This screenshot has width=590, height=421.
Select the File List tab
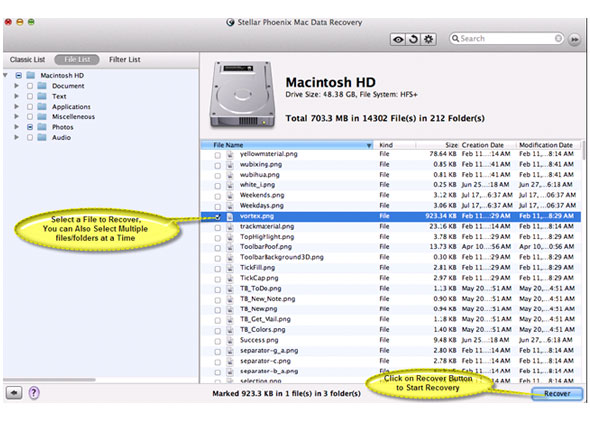pyautogui.click(x=77, y=59)
